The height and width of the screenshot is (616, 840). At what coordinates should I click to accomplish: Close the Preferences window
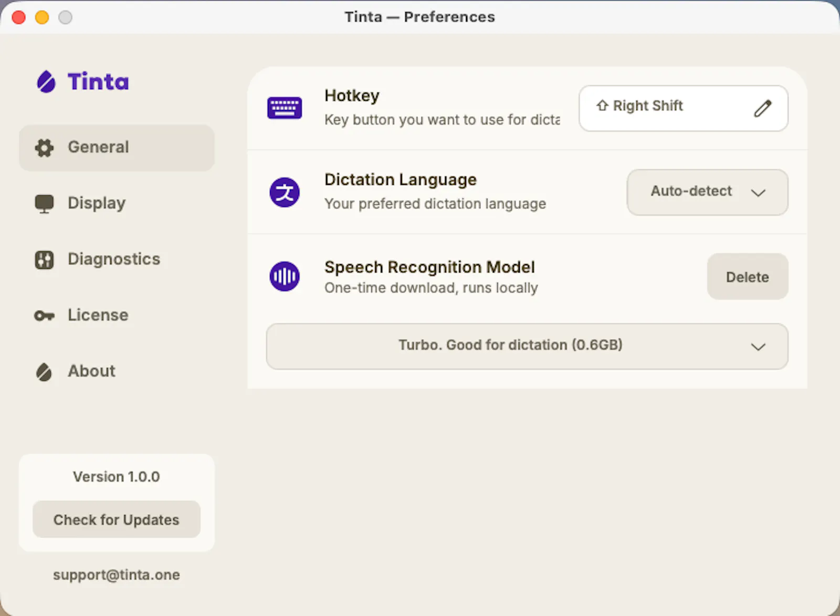[19, 17]
